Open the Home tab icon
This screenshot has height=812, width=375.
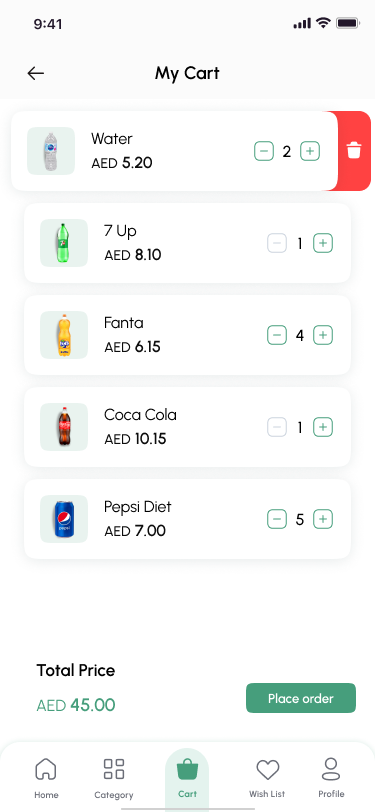coord(46,770)
